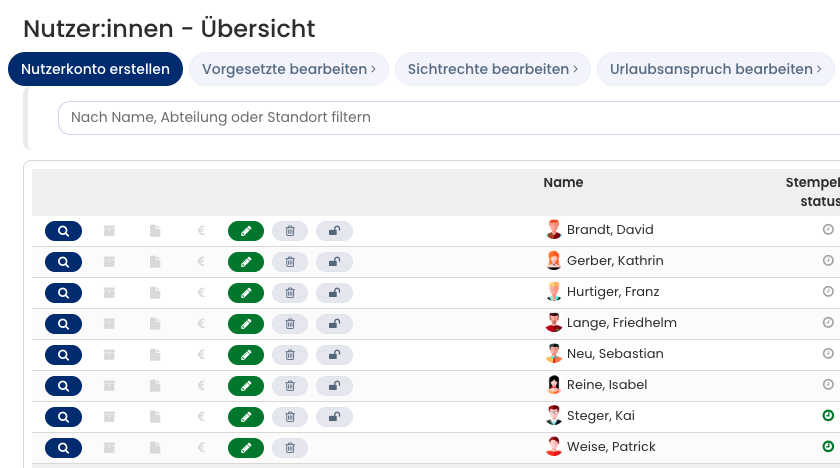
Task: Toggle the padlock for David Brandt
Action: (x=334, y=231)
